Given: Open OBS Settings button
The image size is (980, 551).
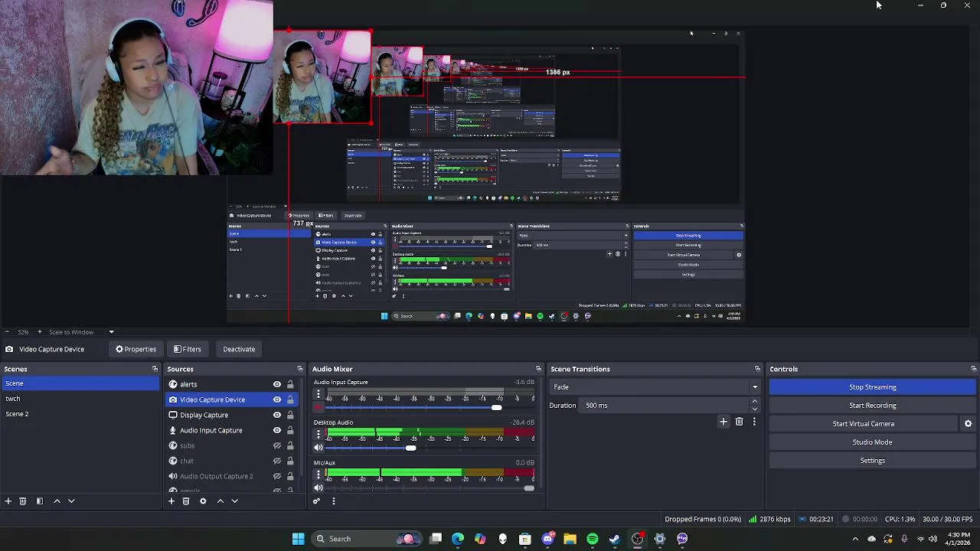Looking at the screenshot, I should click(x=873, y=461).
